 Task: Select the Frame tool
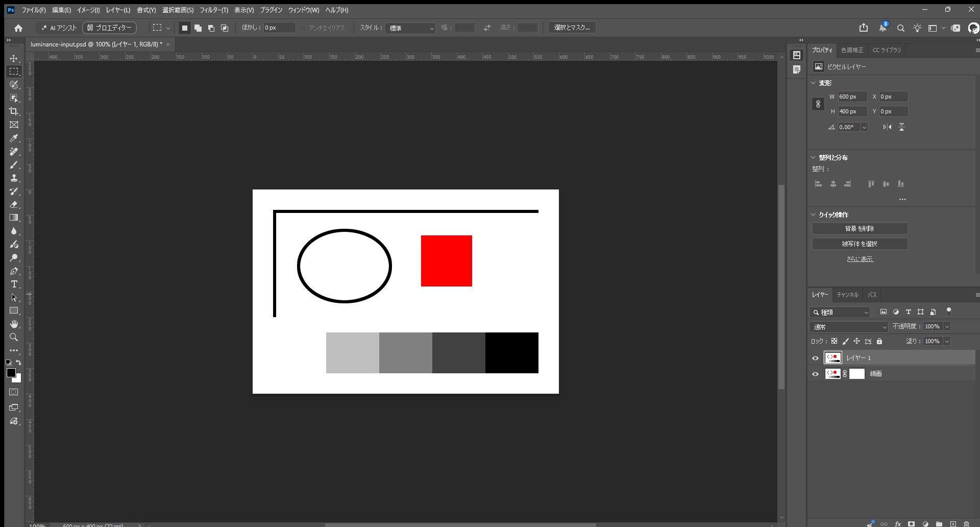(x=14, y=125)
